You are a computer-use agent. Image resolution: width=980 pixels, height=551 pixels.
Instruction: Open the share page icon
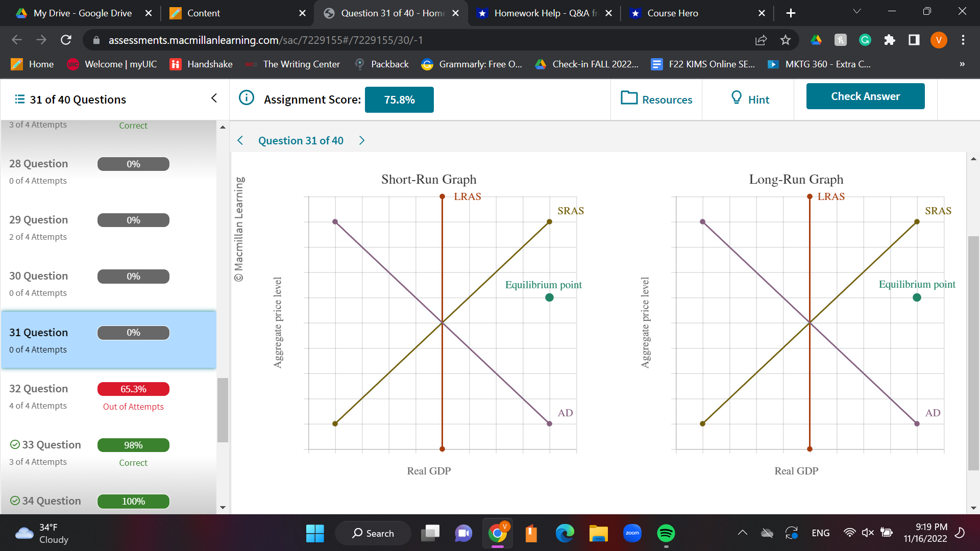pos(761,40)
